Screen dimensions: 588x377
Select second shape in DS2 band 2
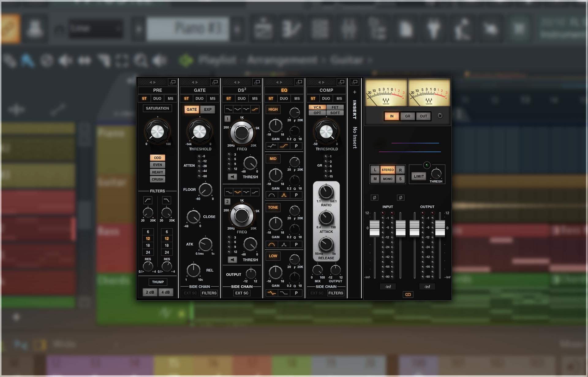[x=237, y=192]
